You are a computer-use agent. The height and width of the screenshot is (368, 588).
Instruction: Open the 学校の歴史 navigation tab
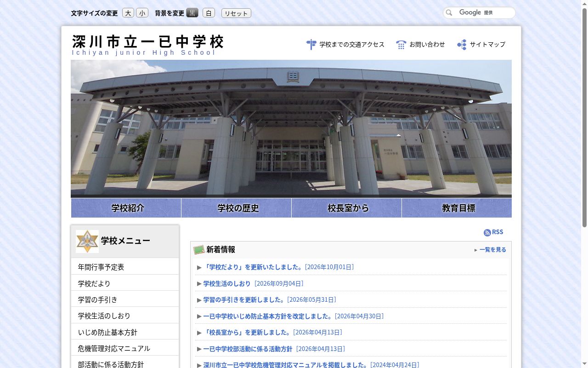click(236, 208)
